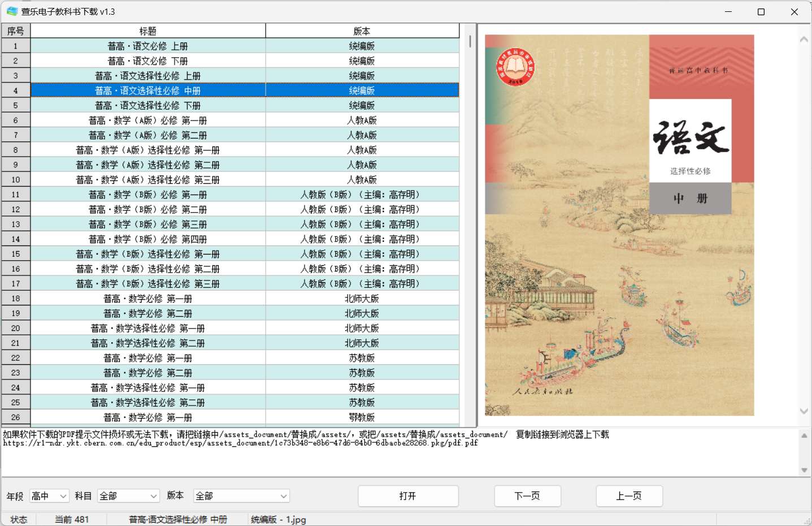Viewport: 812px width, 526px height.
Task: Click the table vertical scrollbar thumb
Action: pos(470,41)
